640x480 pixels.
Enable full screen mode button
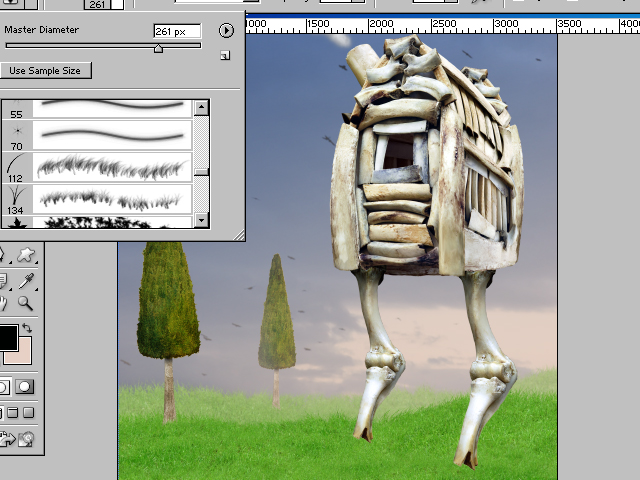coord(28,412)
